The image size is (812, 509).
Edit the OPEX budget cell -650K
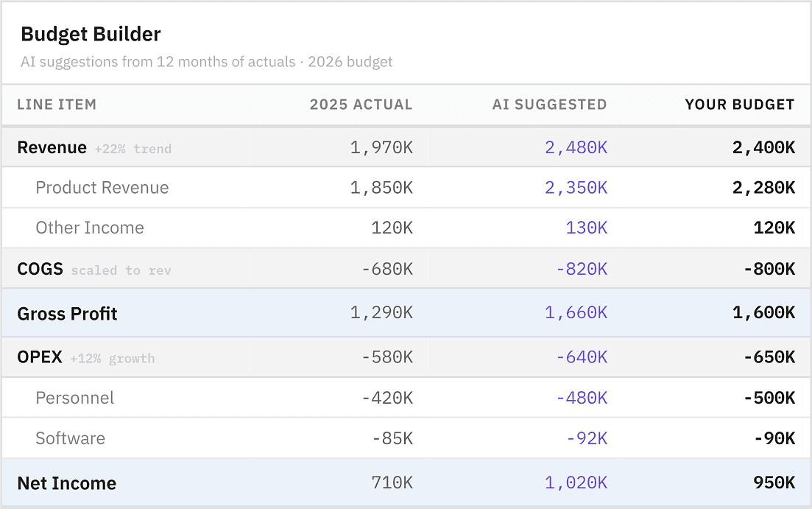click(x=769, y=357)
